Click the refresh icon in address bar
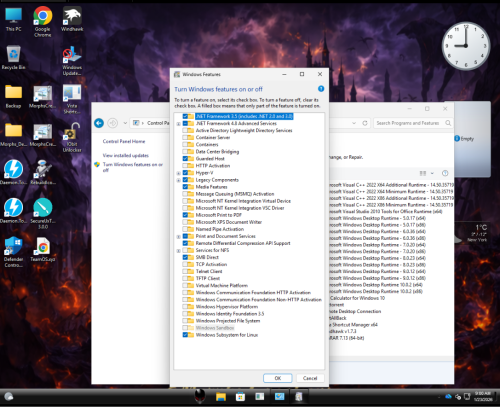The width and height of the screenshot is (500, 407). pyautogui.click(x=365, y=123)
